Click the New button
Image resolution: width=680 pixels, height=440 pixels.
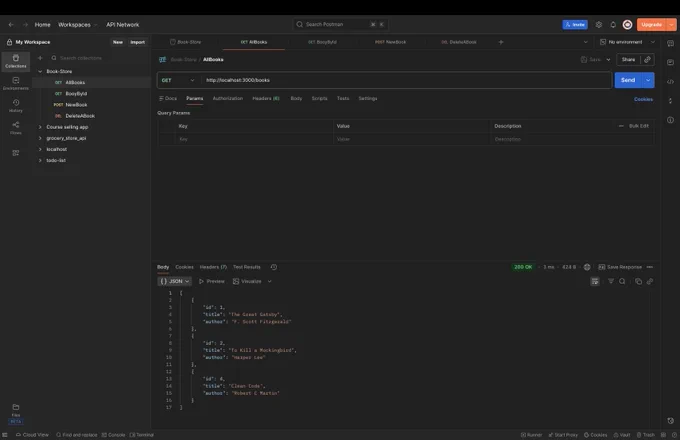(x=118, y=42)
